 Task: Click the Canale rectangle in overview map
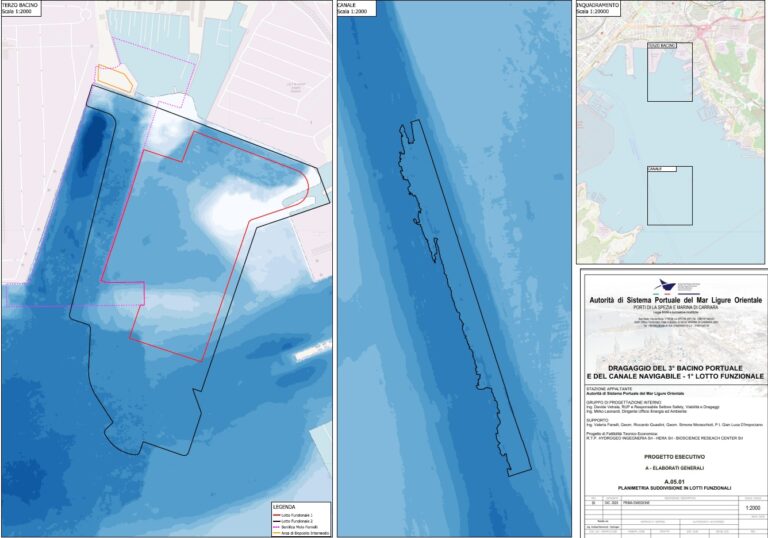[670, 195]
